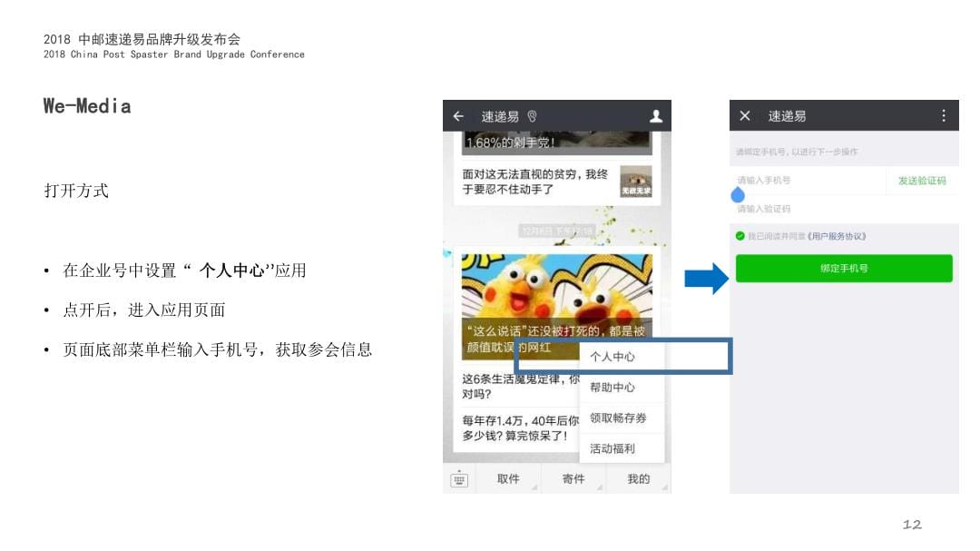Tap the location pin icon beside 速递易

click(532, 116)
